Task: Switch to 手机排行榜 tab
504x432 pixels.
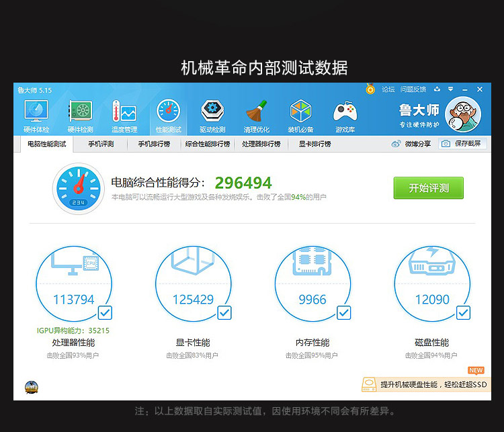Action: coord(155,144)
